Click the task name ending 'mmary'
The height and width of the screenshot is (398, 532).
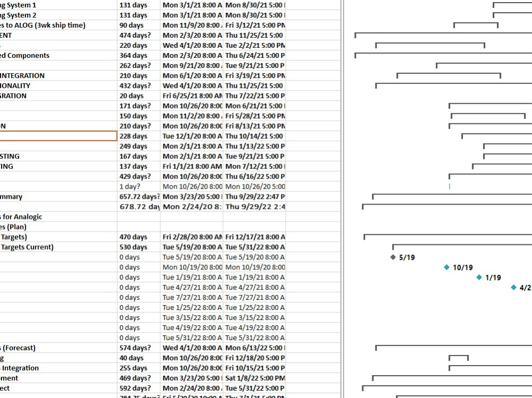11,197
